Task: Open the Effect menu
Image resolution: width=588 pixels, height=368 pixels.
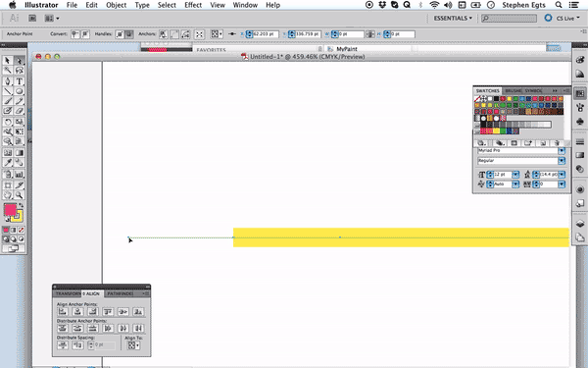Action: [x=193, y=5]
